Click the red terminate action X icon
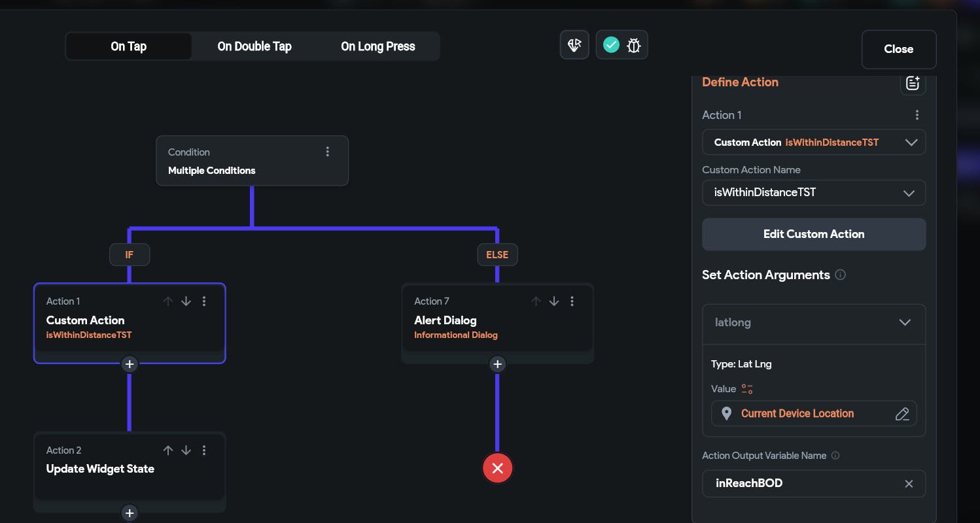Image resolution: width=980 pixels, height=523 pixels. [x=498, y=468]
